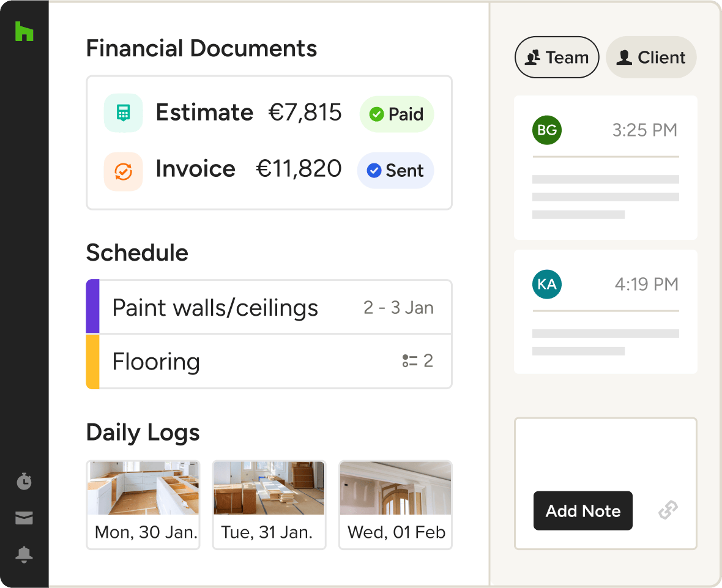Viewport: 722px width, 588px height.
Task: Click the yellow Flooring color bar
Action: (92, 361)
